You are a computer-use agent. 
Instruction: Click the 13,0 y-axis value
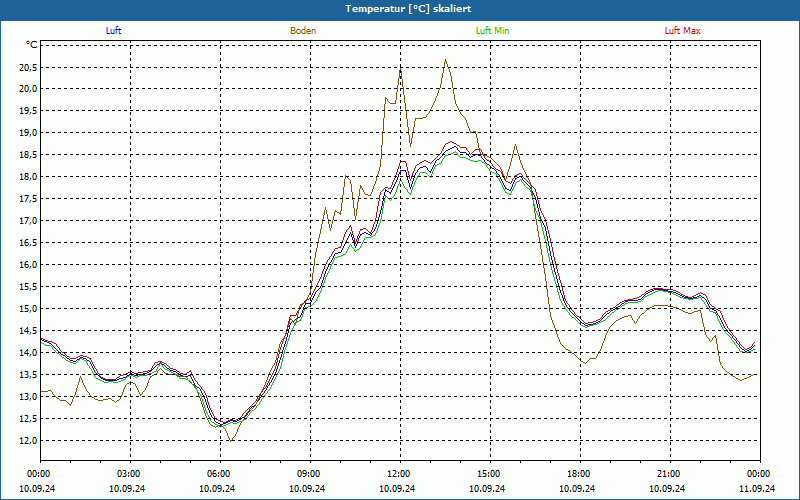(x=29, y=396)
